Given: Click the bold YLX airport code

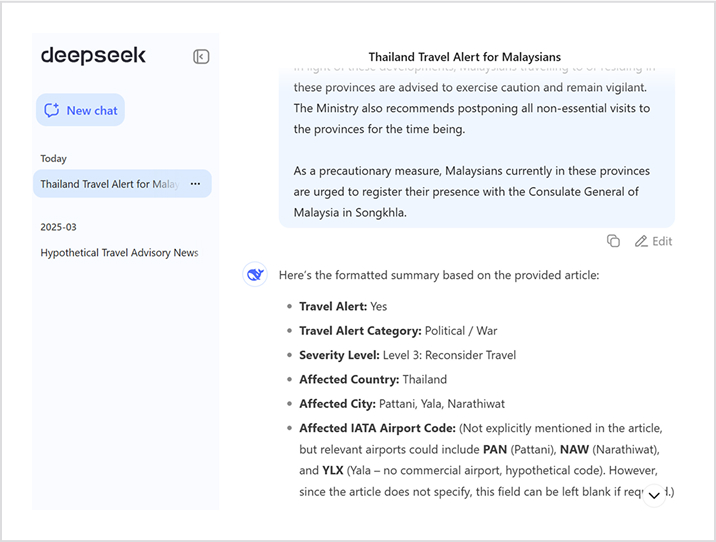Looking at the screenshot, I should click(333, 471).
